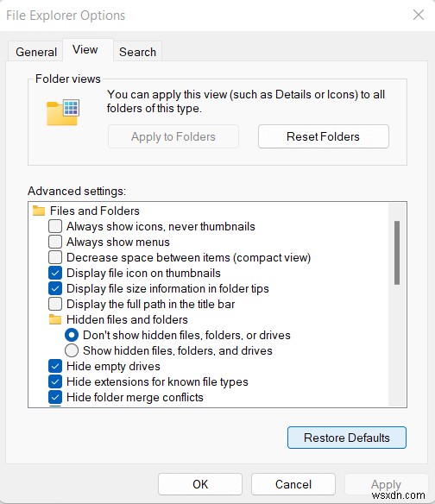The width and height of the screenshot is (435, 504).
Task: Confirm with the OK button
Action: coord(200,484)
